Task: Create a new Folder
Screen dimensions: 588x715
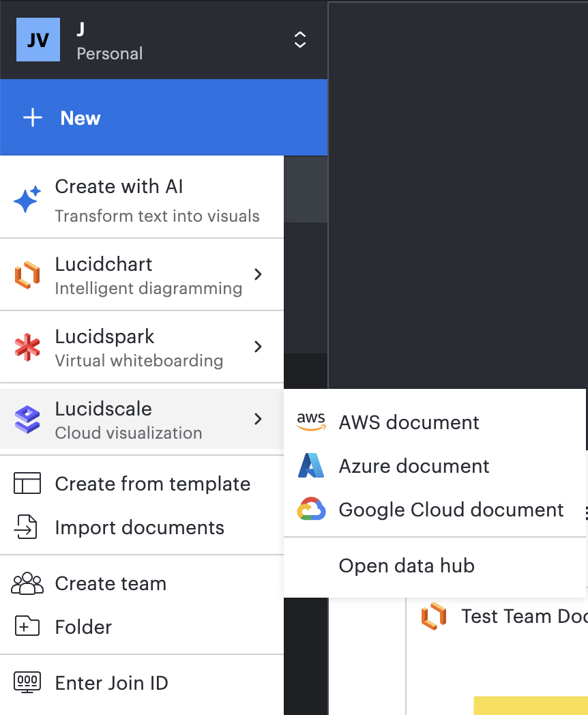Action: coord(142,627)
